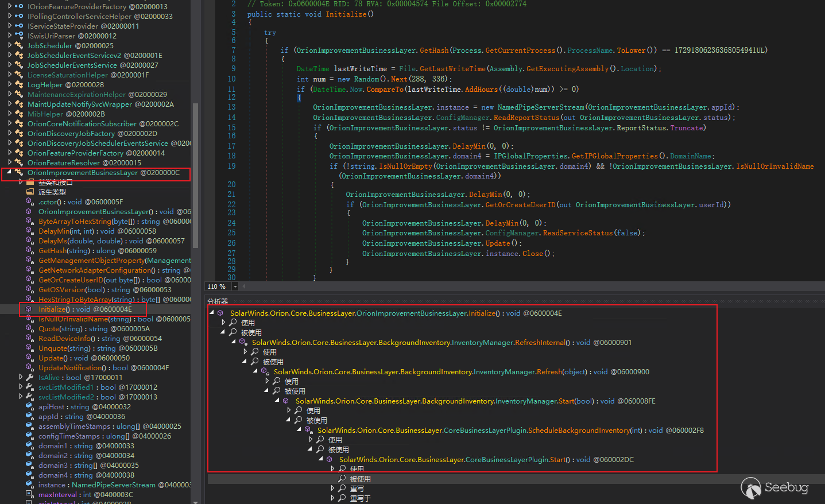825x504 pixels.
Task: Click the class icon beside JobScheduler
Action: pos(19,46)
